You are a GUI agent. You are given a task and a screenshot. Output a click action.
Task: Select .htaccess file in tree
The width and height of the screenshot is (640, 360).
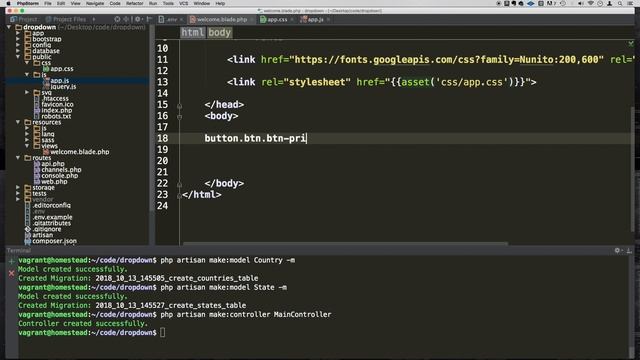(x=51, y=98)
